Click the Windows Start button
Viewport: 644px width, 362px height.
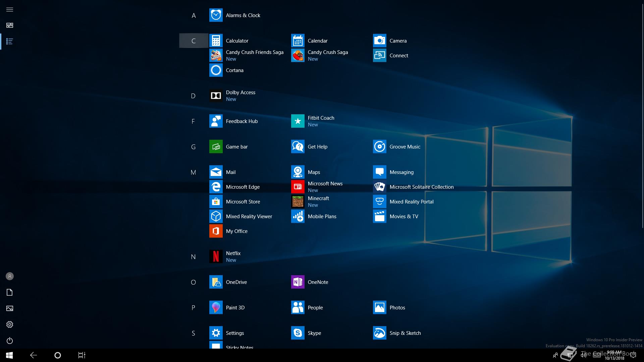click(x=9, y=355)
